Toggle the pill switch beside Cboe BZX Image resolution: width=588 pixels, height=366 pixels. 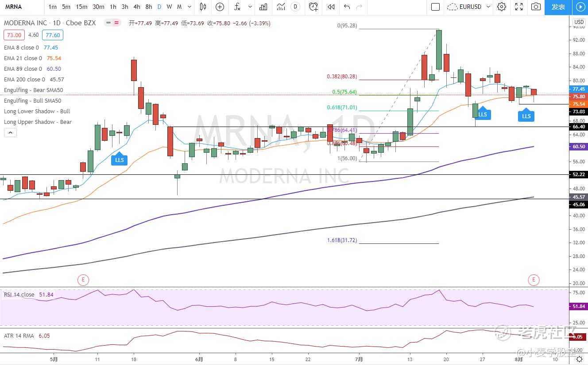click(x=112, y=23)
